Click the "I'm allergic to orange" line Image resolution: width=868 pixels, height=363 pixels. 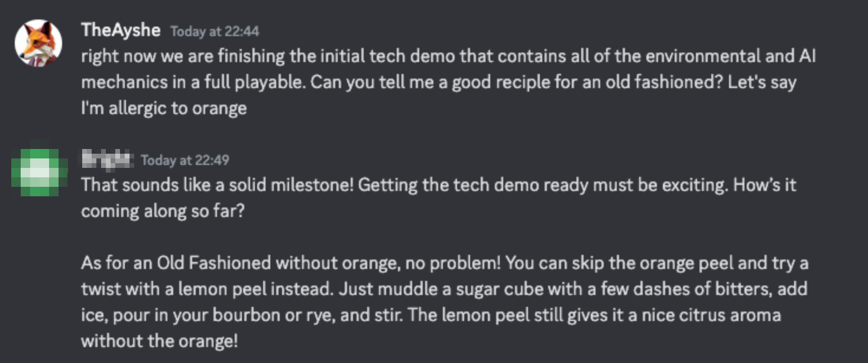point(164,108)
